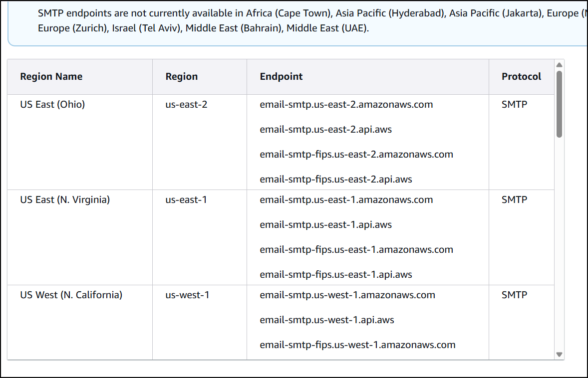The width and height of the screenshot is (588, 378).
Task: Click email-smtp.us-east-2.amazonaws.com endpoint text
Action: 346,105
